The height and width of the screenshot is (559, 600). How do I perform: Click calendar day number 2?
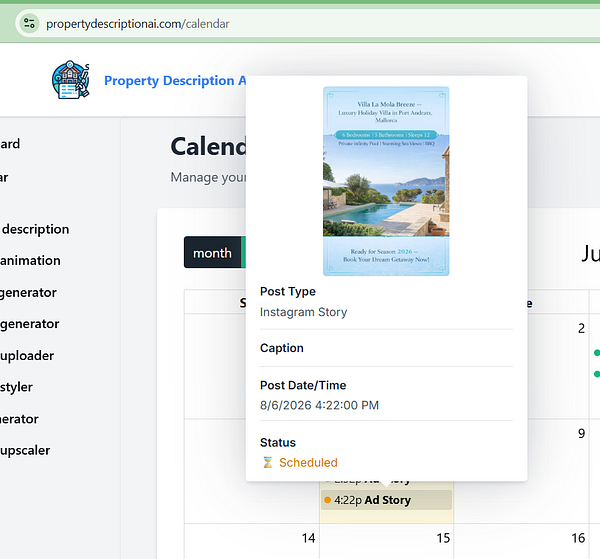pyautogui.click(x=582, y=328)
